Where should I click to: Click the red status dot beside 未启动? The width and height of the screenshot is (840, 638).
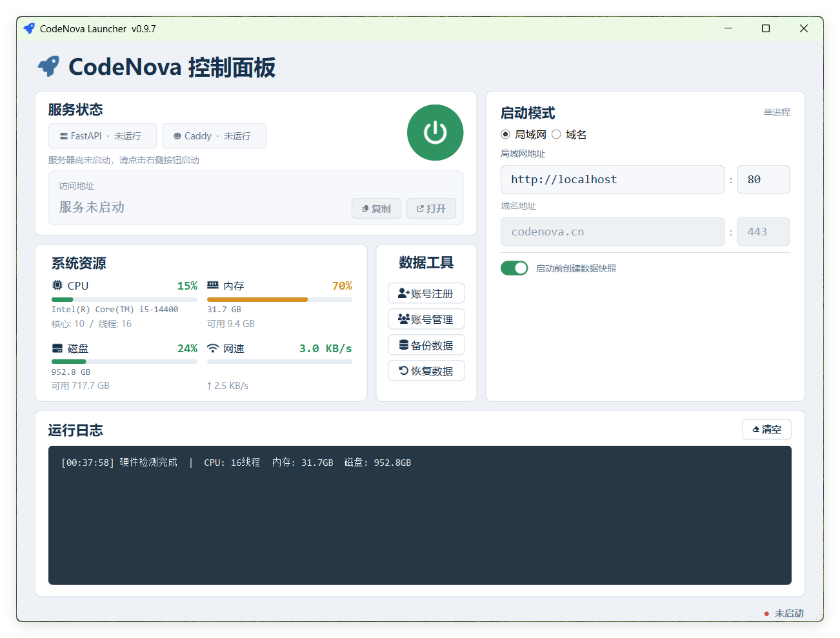(x=766, y=613)
